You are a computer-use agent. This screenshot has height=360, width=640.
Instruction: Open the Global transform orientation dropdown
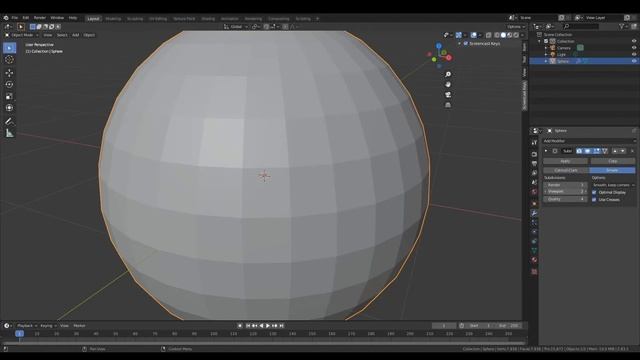236,27
